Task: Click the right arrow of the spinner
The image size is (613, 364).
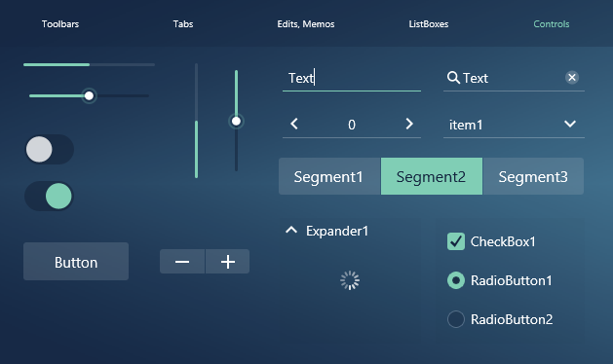Action: tap(409, 124)
